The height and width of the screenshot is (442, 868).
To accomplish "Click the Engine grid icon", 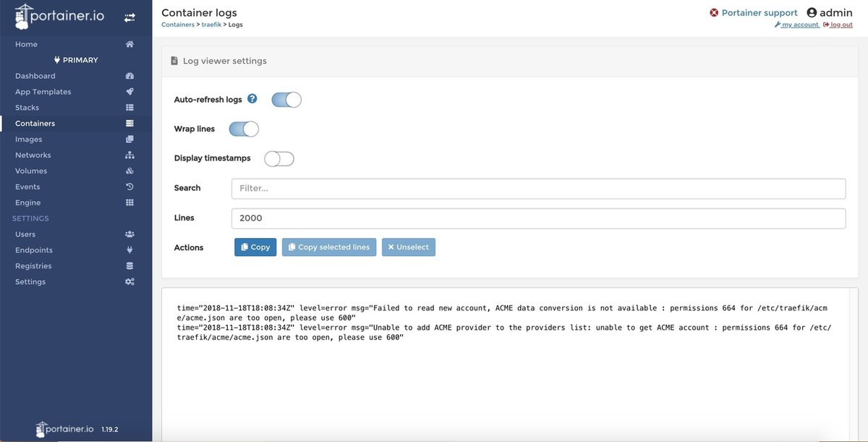I will pos(129,203).
